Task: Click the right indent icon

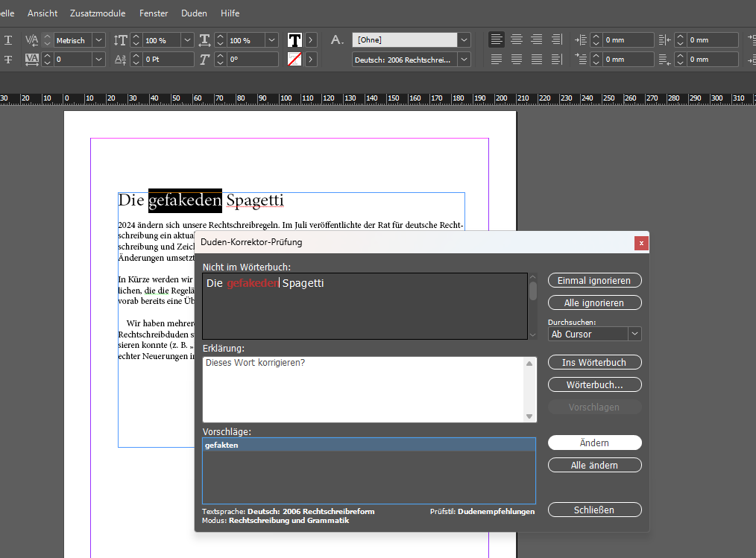Action: 664,40
